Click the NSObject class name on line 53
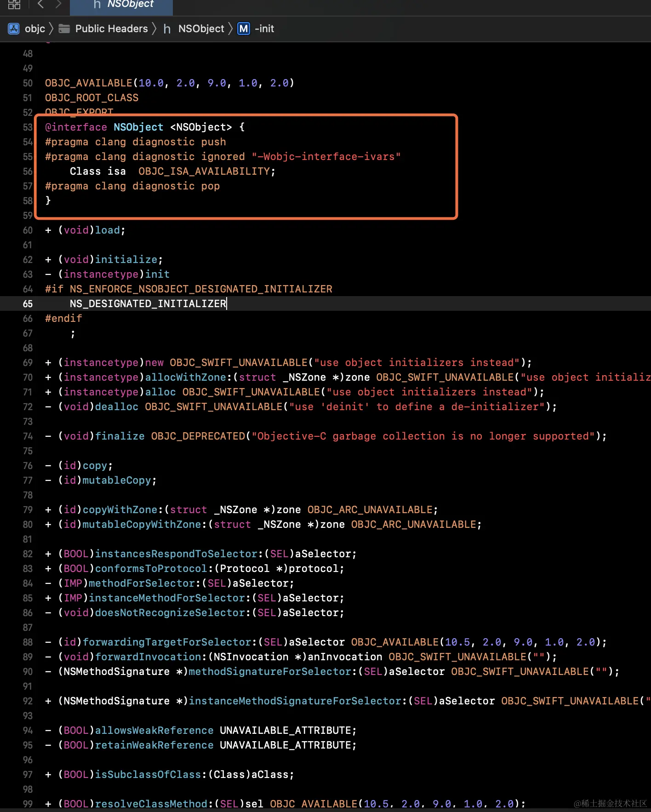This screenshot has height=812, width=651. click(138, 127)
